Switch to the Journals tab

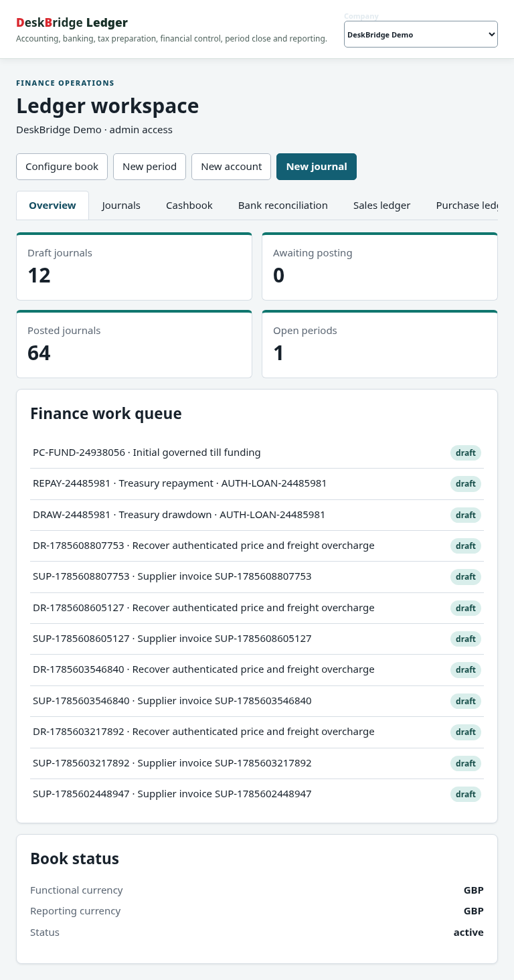121,206
